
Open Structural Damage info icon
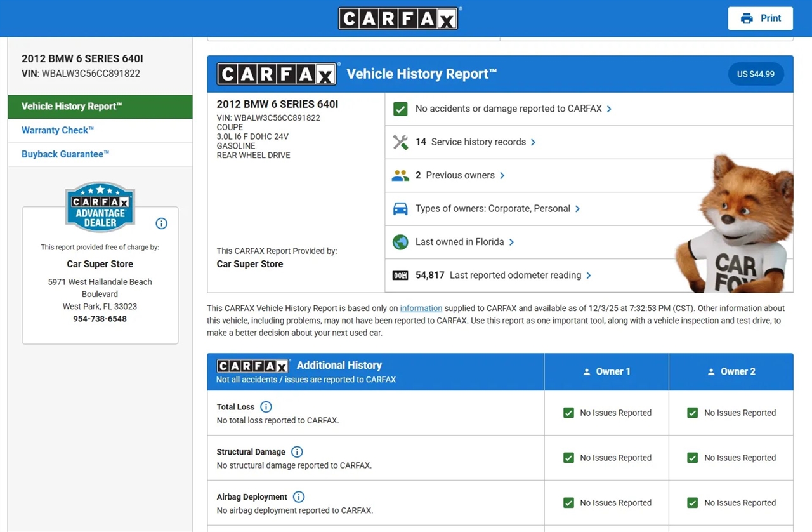pyautogui.click(x=297, y=452)
